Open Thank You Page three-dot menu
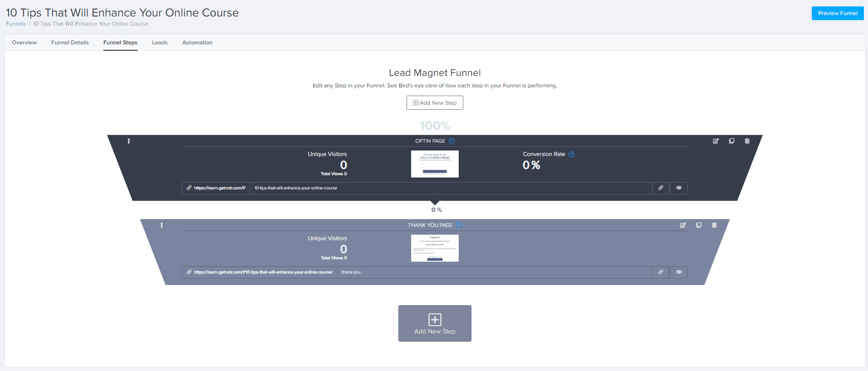 click(x=162, y=225)
